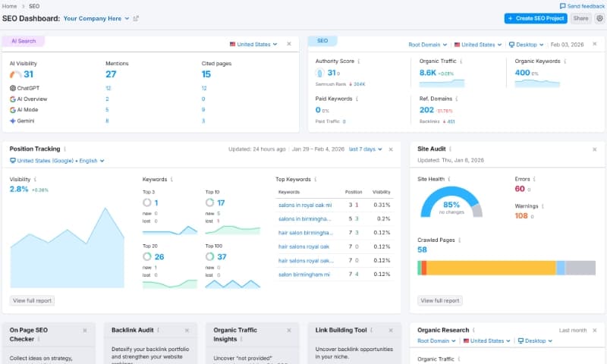Image resolution: width=607 pixels, height=364 pixels.
Task: Select the AI Search tab label
Action: (24, 41)
